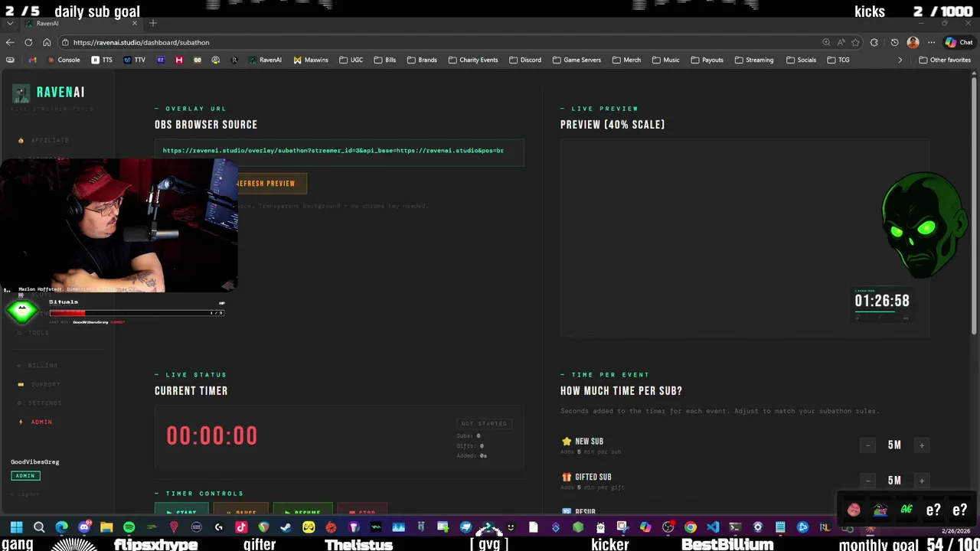Screen dimensions: 980x551
Task: Expand the Discord bookmarks folder
Action: point(524,60)
